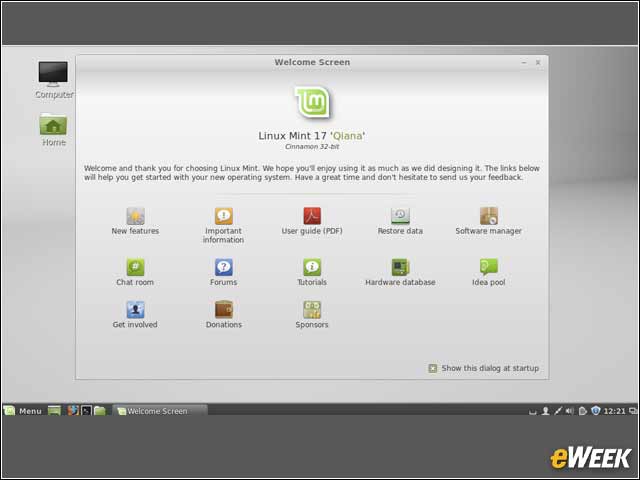The width and height of the screenshot is (640, 480).
Task: Launch the Software manager
Action: [x=489, y=216]
